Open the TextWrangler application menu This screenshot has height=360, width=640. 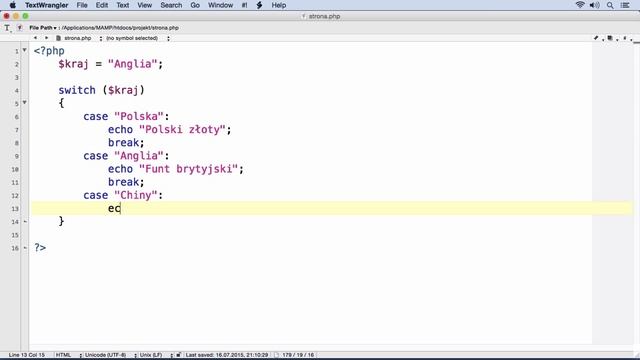coord(47,5)
